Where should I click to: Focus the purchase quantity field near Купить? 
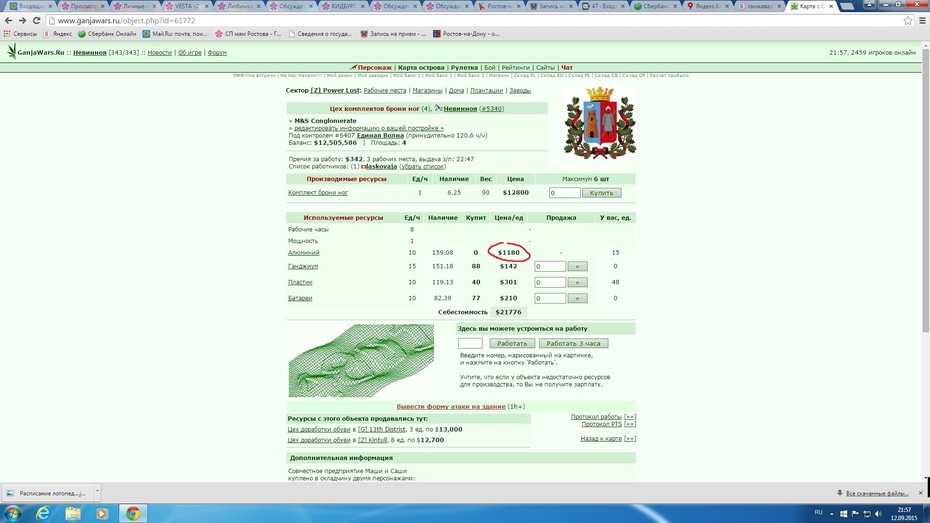click(x=564, y=193)
